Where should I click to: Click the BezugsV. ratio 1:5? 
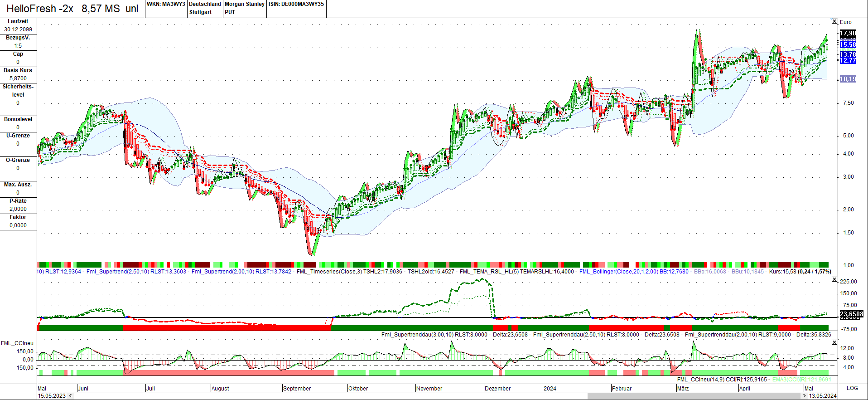click(x=18, y=46)
